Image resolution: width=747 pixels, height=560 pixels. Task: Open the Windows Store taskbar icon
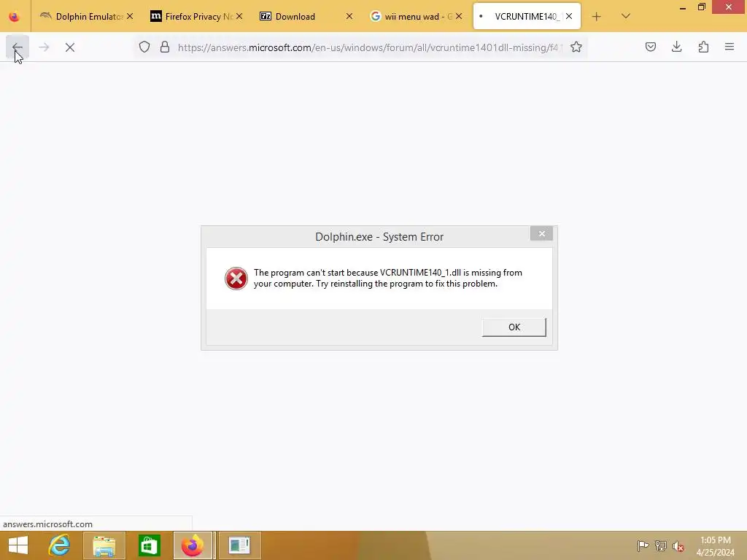point(149,545)
